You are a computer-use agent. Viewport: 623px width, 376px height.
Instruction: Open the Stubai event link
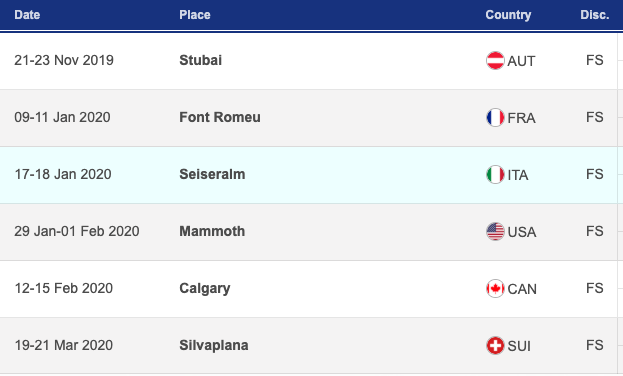(x=201, y=60)
